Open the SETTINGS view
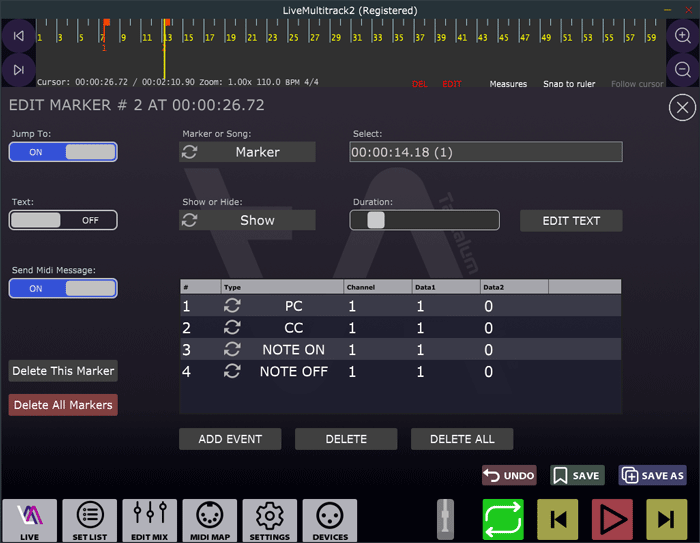The width and height of the screenshot is (700, 543). (270, 520)
